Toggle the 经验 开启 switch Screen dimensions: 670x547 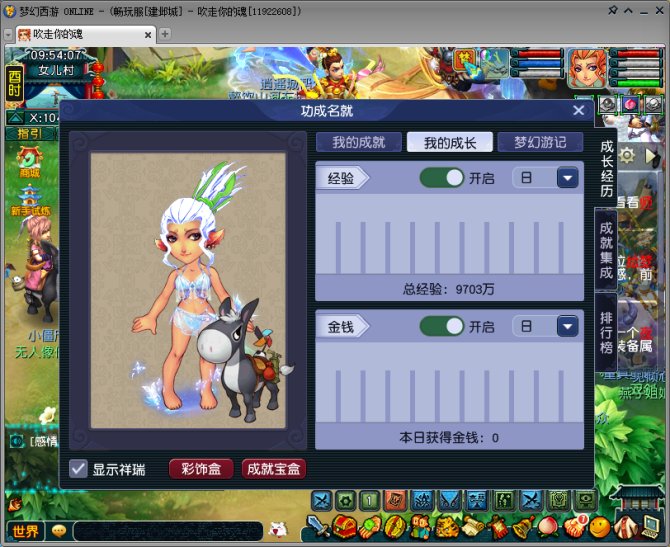coord(442,177)
